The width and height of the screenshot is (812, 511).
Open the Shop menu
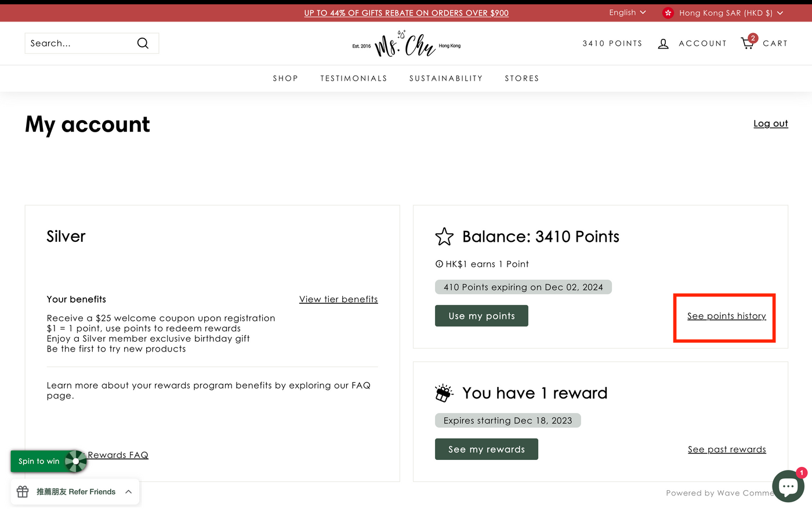coord(285,78)
